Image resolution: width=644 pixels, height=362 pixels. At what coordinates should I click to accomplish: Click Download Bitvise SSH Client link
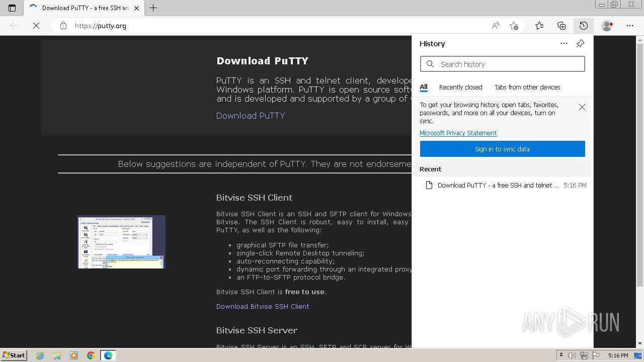coord(263,306)
